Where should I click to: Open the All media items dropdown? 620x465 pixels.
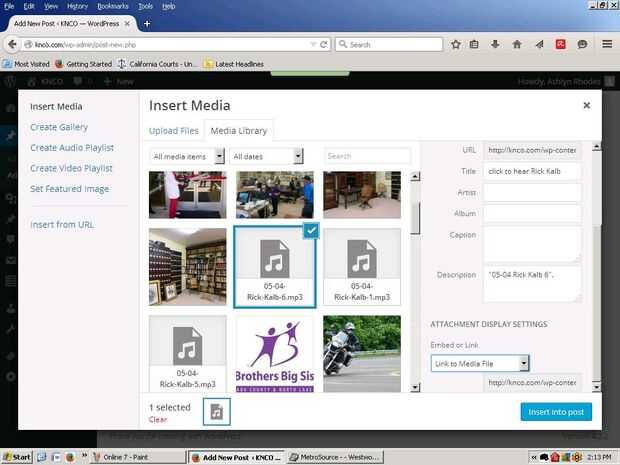pos(187,156)
